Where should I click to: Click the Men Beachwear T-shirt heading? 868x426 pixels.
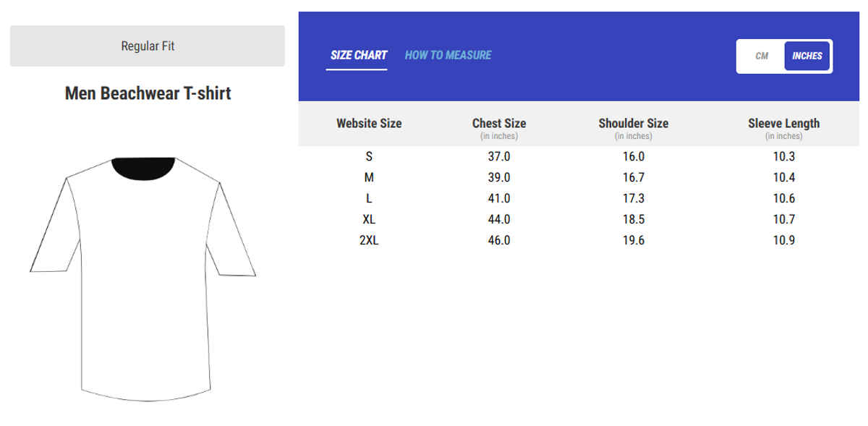tap(148, 93)
